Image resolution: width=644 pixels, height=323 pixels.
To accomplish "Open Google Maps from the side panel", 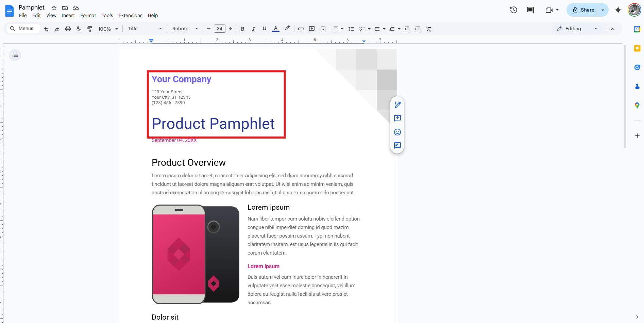I will tap(637, 106).
